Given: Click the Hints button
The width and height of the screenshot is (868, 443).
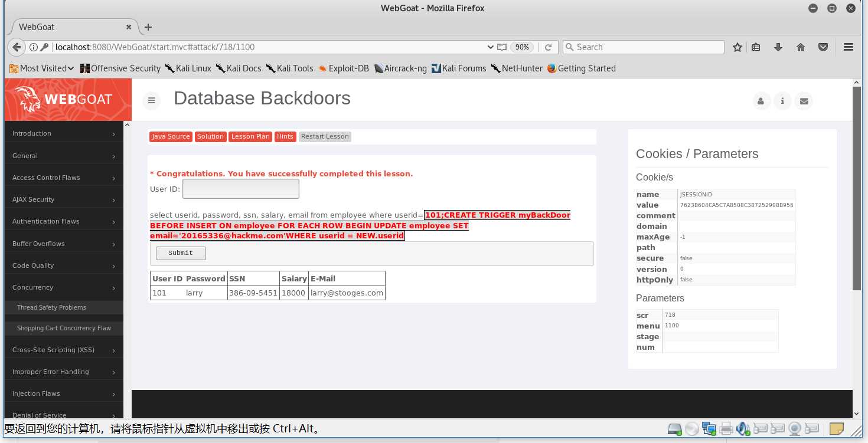Looking at the screenshot, I should click(x=285, y=136).
